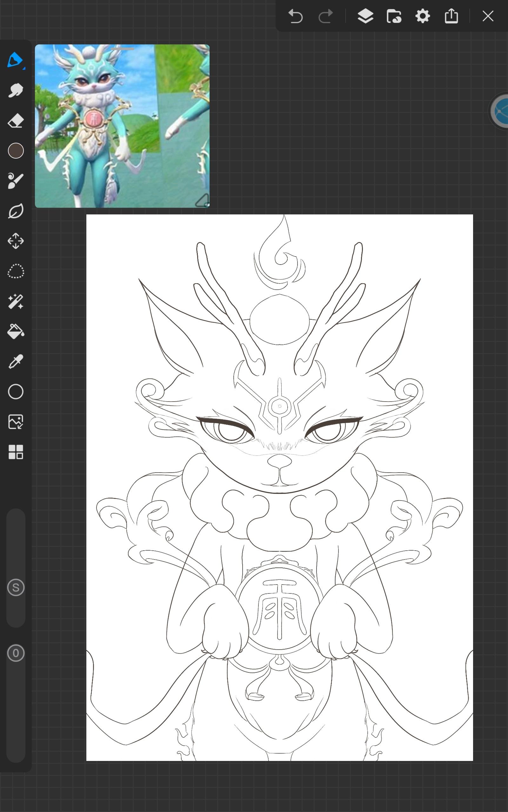Viewport: 508px width, 812px height.
Task: Open settings gear
Action: (423, 16)
